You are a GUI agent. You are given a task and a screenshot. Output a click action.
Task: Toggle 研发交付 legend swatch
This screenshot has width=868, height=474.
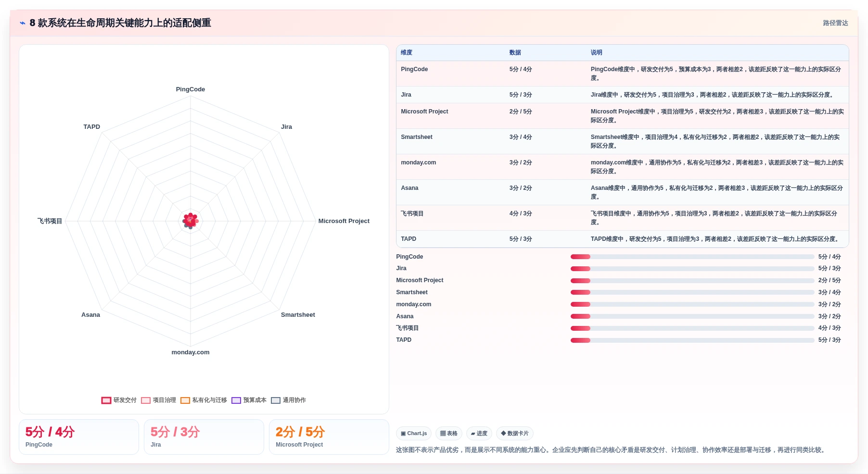click(x=106, y=400)
